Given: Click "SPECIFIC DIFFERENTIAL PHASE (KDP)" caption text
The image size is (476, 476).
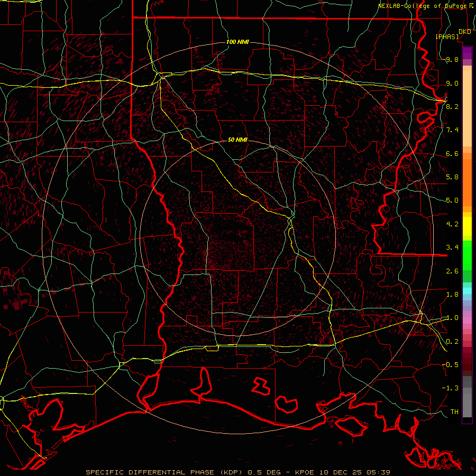Looking at the screenshot, I should pyautogui.click(x=166, y=472).
